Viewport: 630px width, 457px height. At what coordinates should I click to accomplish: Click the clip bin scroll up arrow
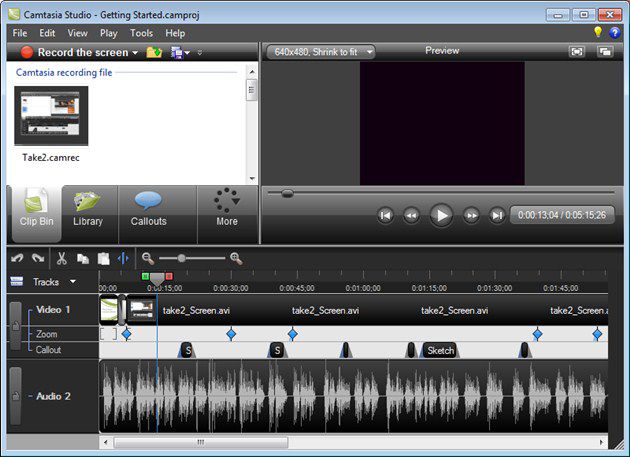click(252, 72)
